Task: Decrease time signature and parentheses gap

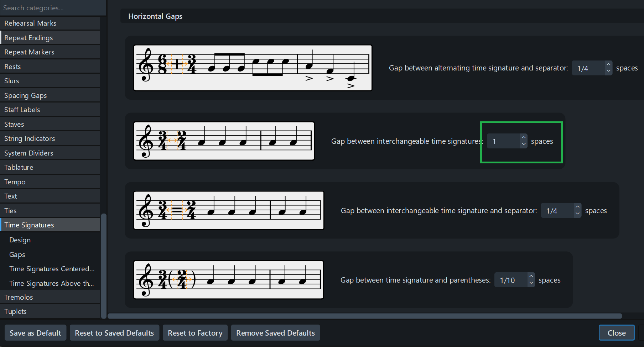Action: (x=531, y=283)
